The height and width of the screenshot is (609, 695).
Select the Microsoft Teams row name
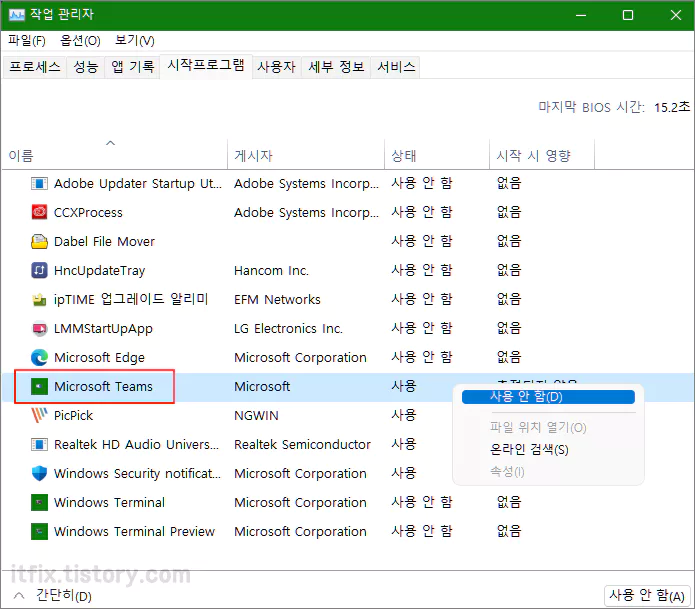[103, 386]
